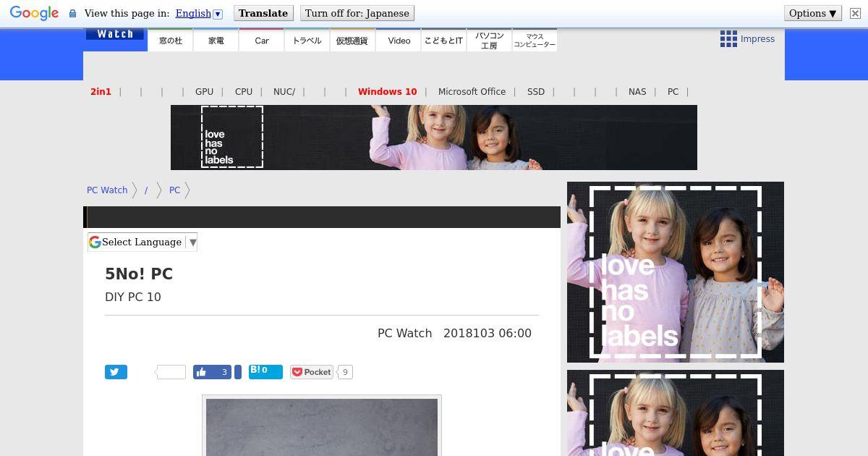Click the Google logo in translate bar
This screenshot has height=456, width=868.
(x=34, y=13)
